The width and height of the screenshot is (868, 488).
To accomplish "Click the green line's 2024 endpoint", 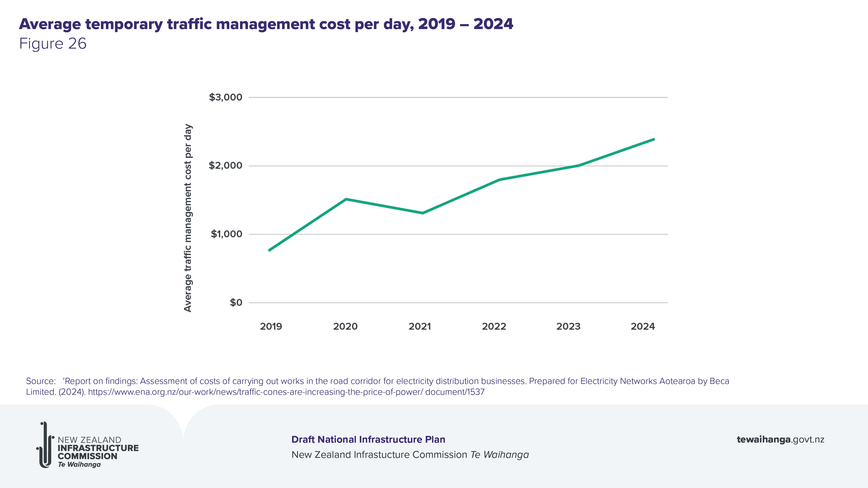I will click(653, 139).
